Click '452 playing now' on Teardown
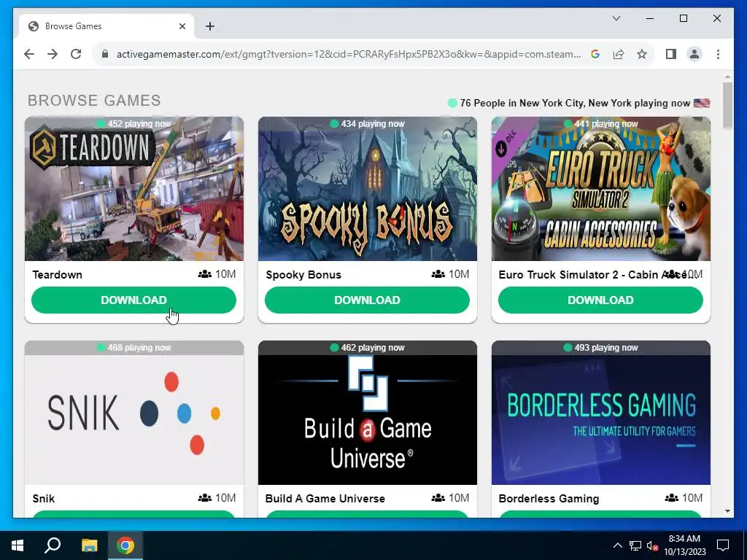The image size is (747, 560). coord(139,124)
